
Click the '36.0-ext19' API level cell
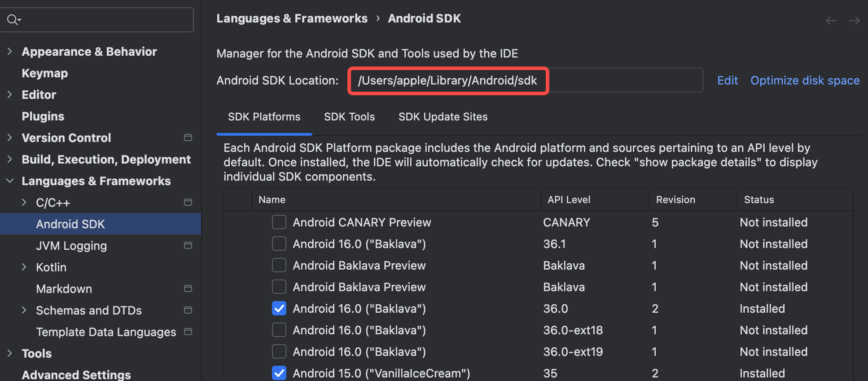pyautogui.click(x=573, y=351)
